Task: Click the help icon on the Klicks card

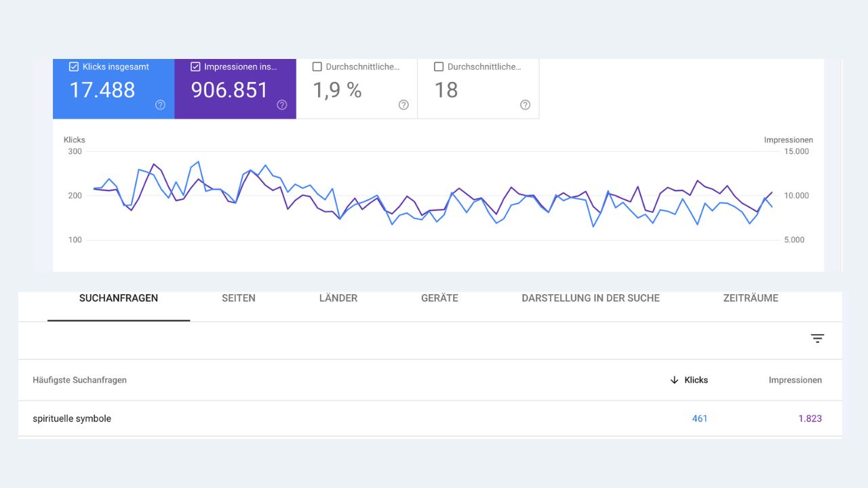Action: pos(159,104)
